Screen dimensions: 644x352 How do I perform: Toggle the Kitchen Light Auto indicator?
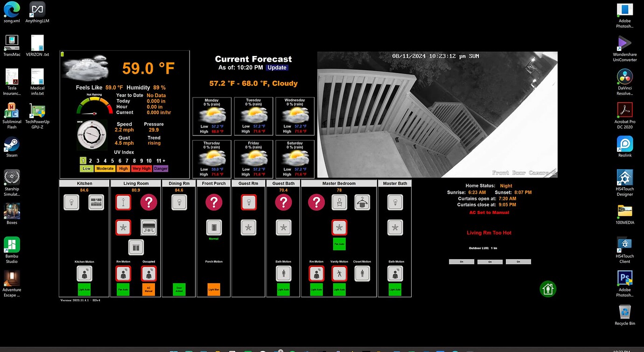click(x=84, y=289)
